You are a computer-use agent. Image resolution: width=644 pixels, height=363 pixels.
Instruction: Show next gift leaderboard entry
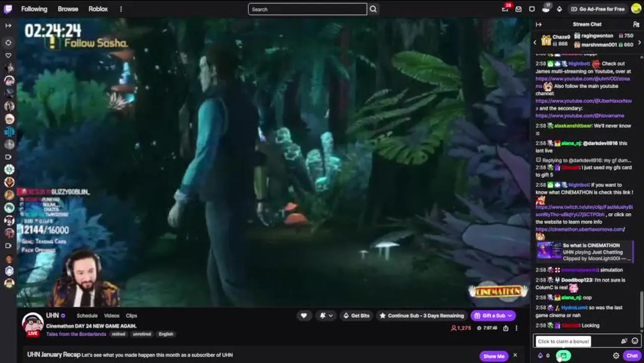pos(639,43)
